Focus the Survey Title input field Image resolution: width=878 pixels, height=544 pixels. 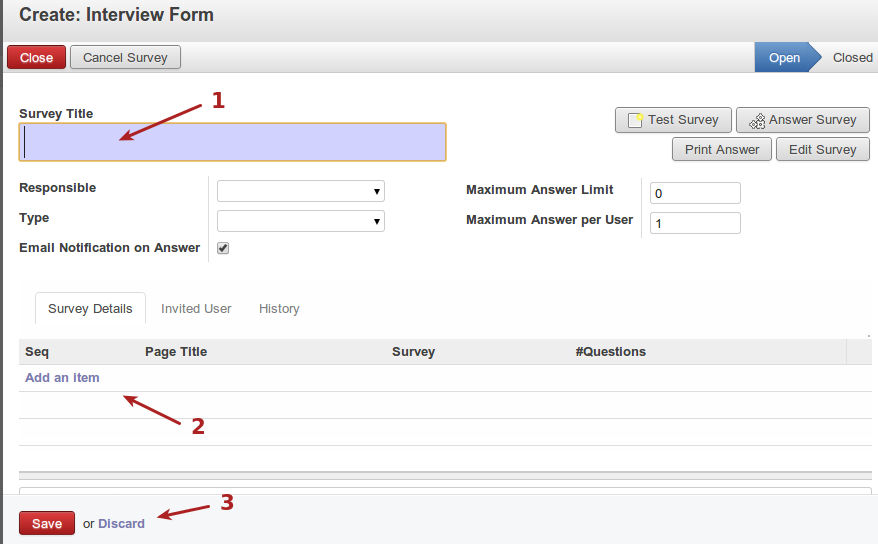(232, 143)
